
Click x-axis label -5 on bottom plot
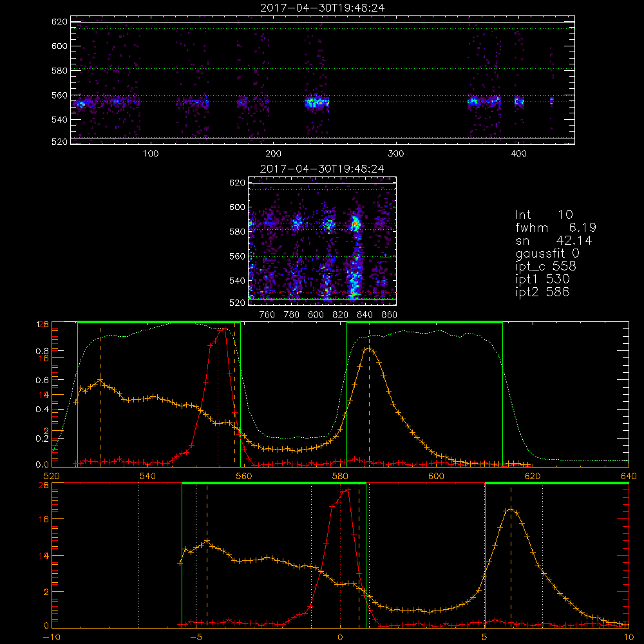[196, 637]
